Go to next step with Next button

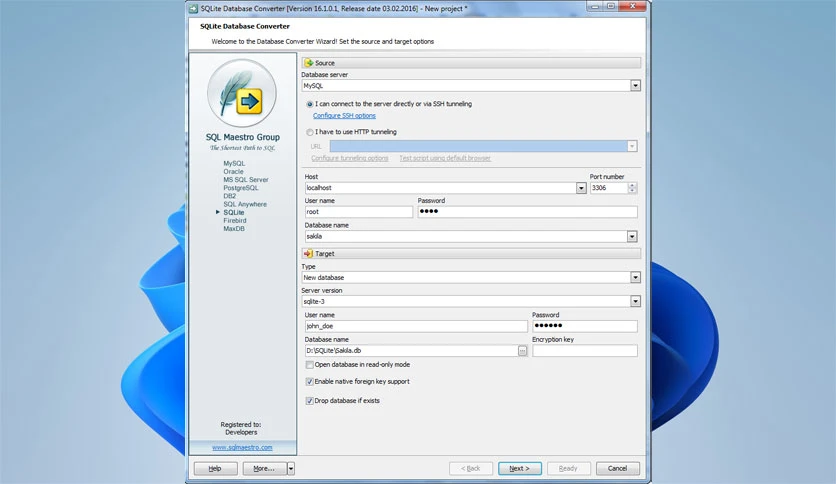point(520,469)
